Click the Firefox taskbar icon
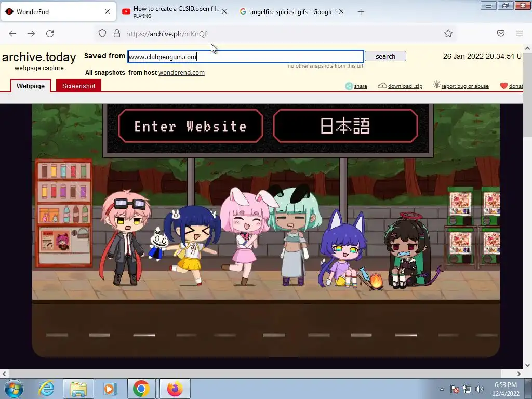The image size is (532, 399). tap(175, 389)
